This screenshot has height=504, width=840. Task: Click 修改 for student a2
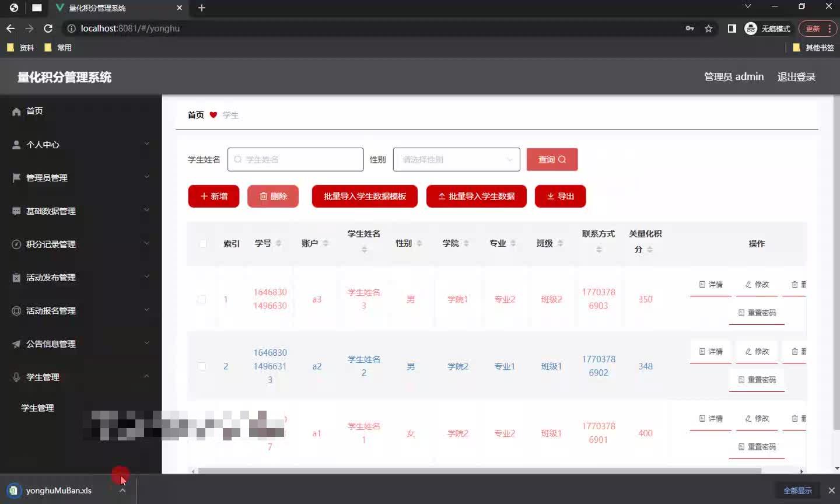[x=757, y=352]
